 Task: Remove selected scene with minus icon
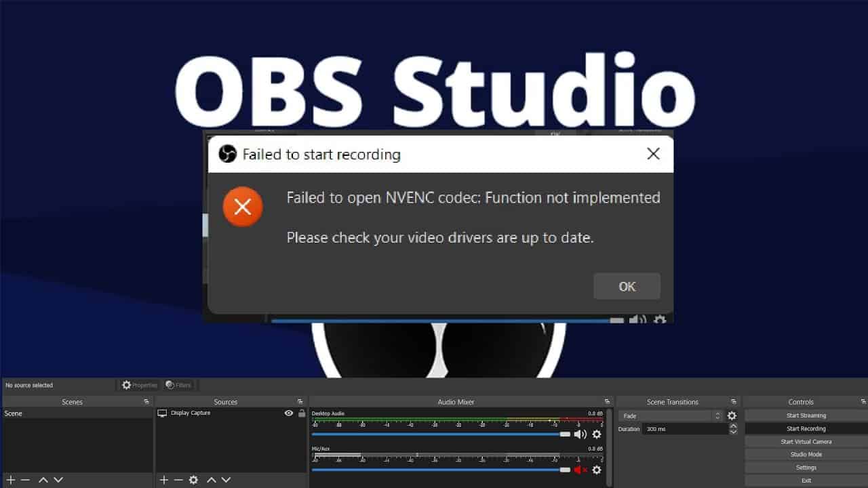tap(26, 480)
